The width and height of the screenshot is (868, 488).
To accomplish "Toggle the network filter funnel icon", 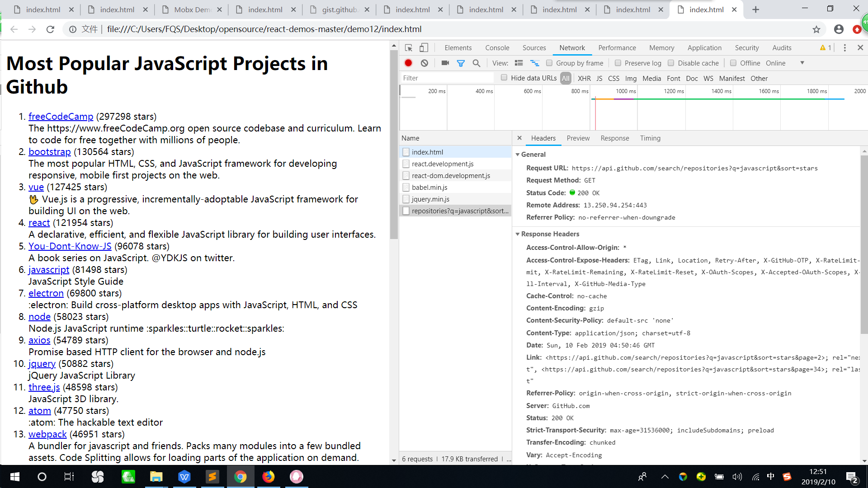I will pyautogui.click(x=461, y=63).
